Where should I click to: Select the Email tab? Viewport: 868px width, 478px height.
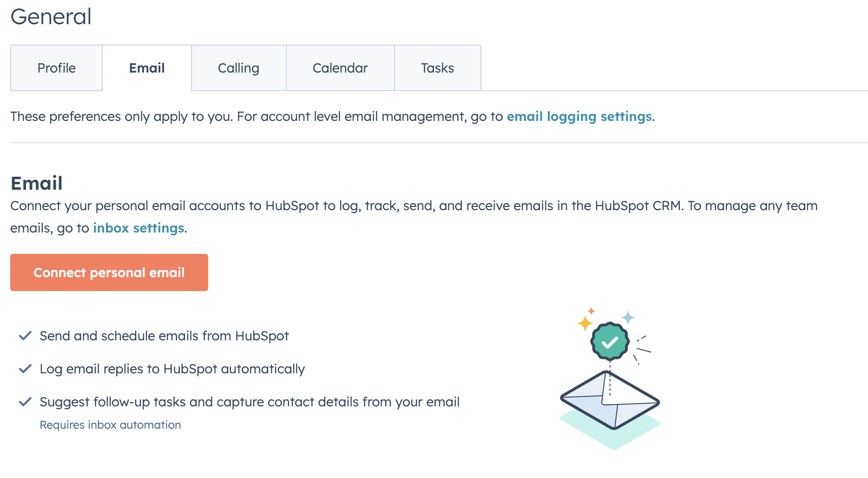(147, 68)
